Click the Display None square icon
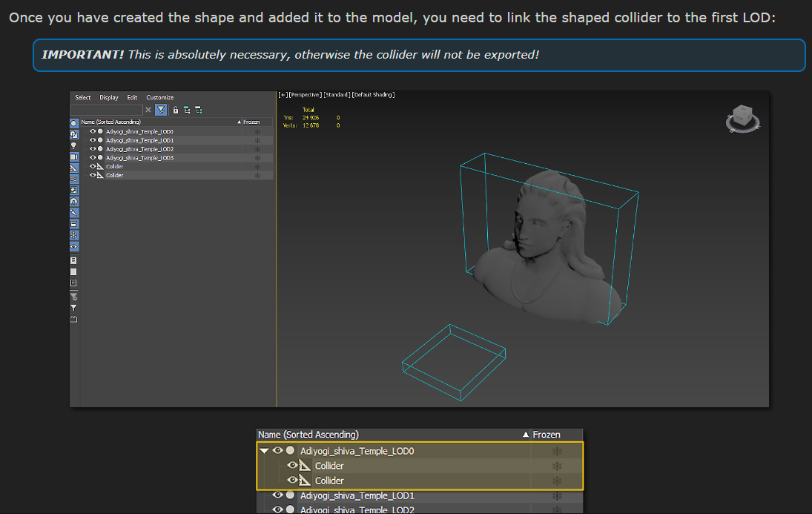812x514 pixels. [x=73, y=272]
